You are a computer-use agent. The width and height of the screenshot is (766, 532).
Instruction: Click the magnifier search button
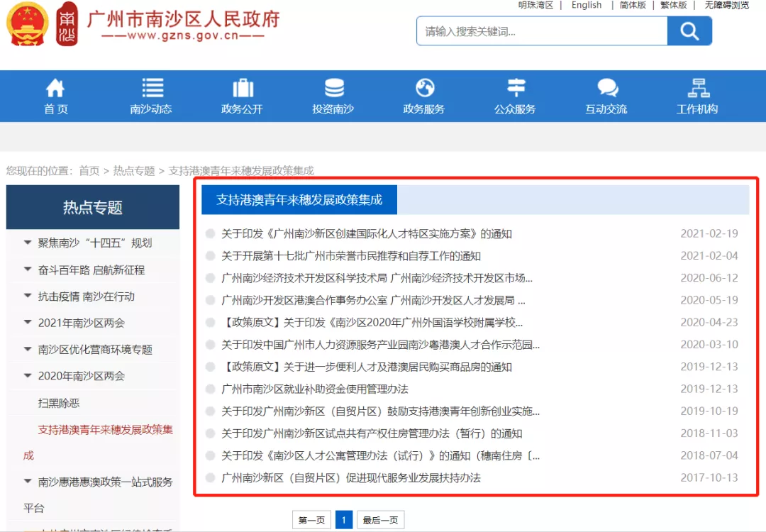(689, 31)
